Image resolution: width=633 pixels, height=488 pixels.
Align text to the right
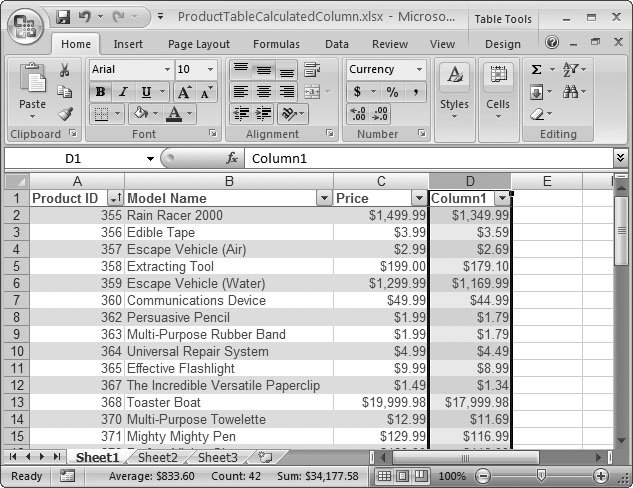[287, 92]
